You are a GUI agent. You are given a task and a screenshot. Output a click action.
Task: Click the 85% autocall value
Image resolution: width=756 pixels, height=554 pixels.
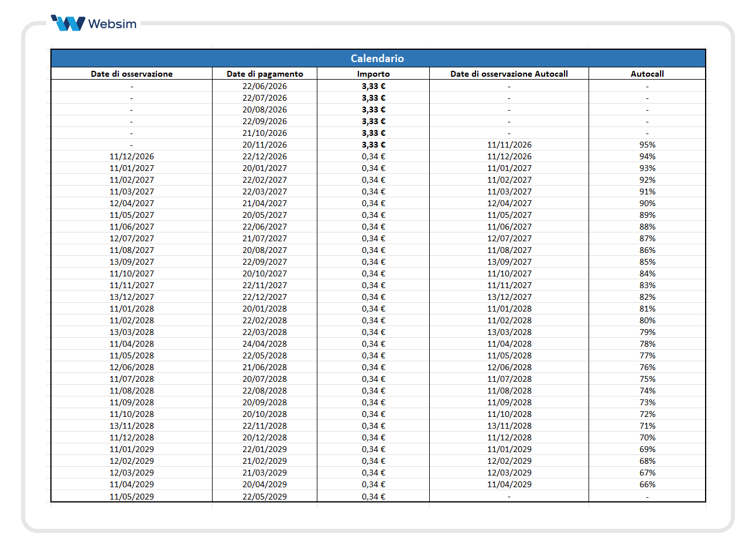647,262
